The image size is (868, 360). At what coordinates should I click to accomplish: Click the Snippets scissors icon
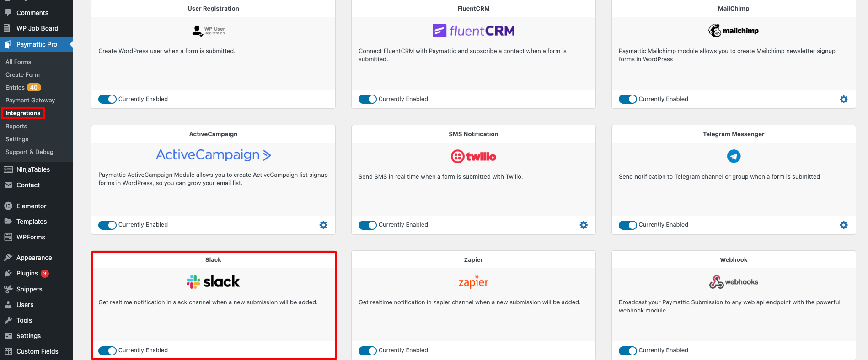coord(8,289)
